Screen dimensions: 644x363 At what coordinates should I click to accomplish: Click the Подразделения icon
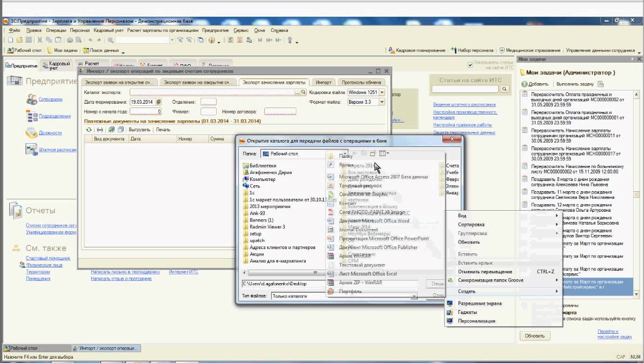pyautogui.click(x=31, y=116)
